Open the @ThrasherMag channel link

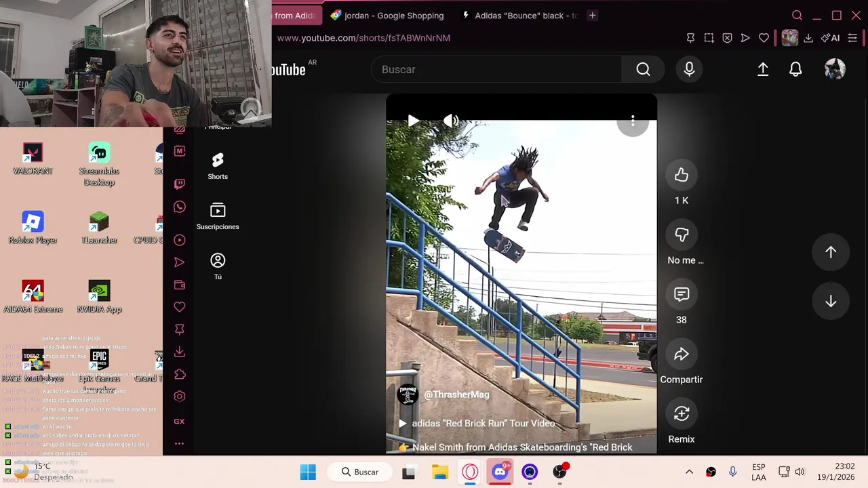(x=456, y=394)
